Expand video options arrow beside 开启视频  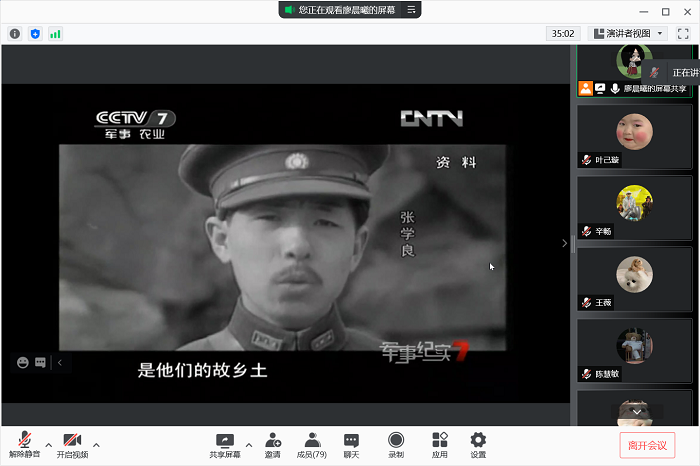96,444
